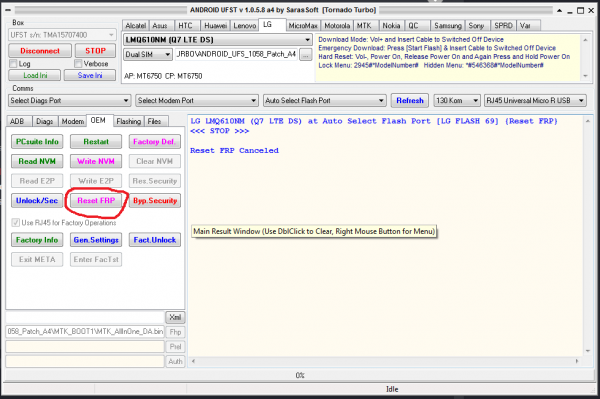This screenshot has width=600, height=399.
Task: Switch to the Huawei brand tab
Action: 215,26
